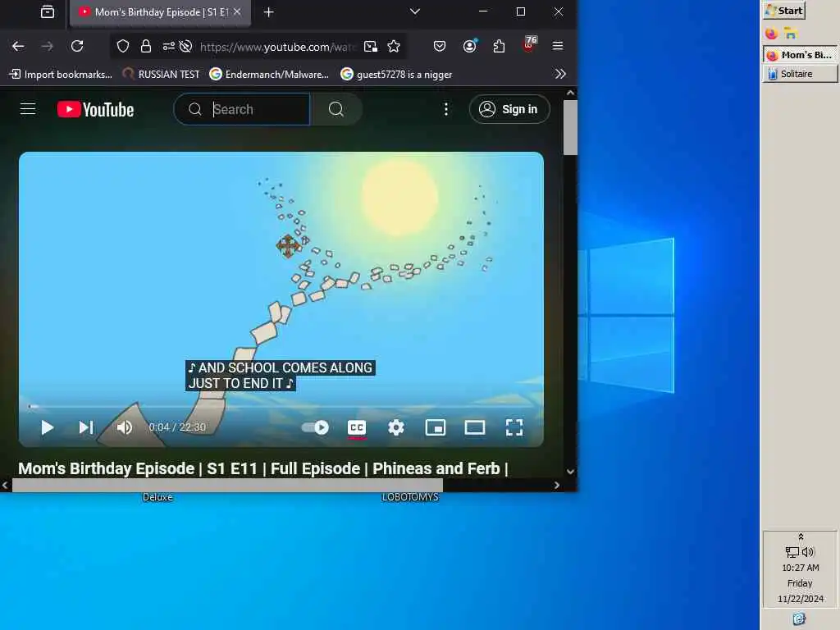
Task: Open a new tab with plus
Action: [269, 11]
